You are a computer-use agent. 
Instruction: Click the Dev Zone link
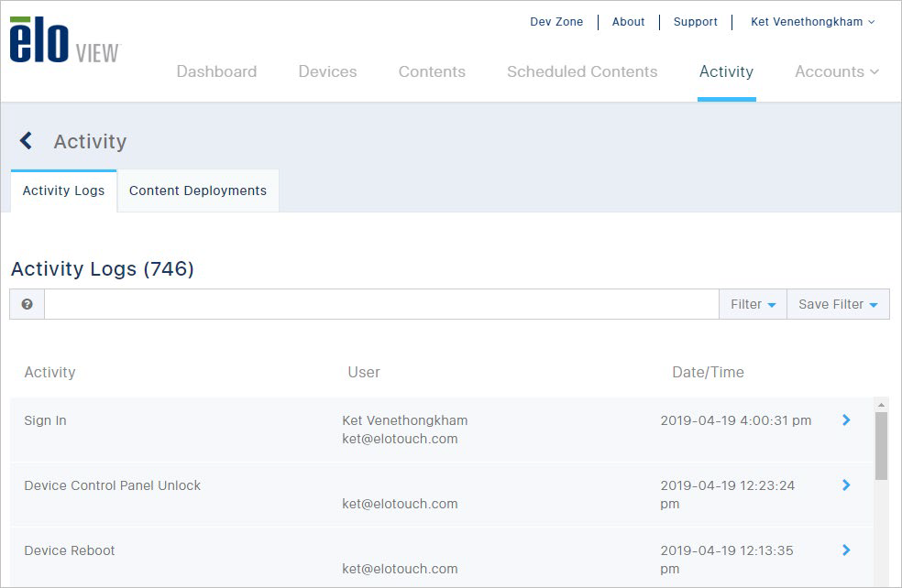click(556, 22)
